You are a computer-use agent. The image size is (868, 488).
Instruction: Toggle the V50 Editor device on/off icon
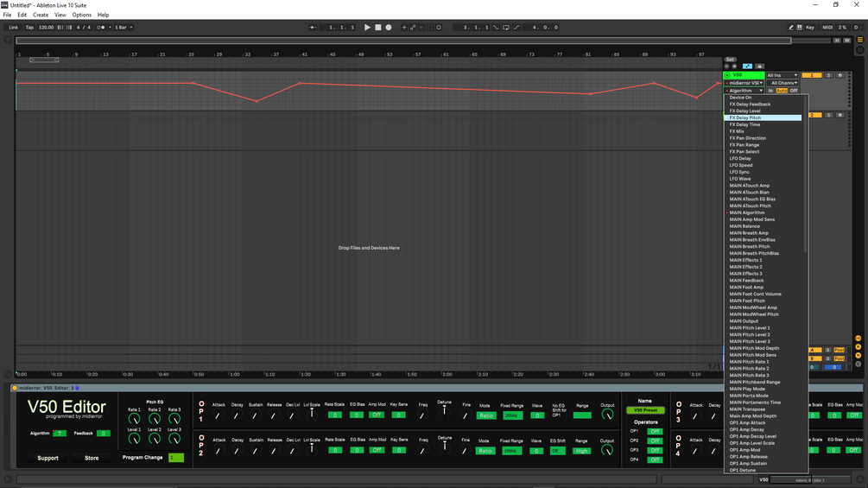[15, 388]
